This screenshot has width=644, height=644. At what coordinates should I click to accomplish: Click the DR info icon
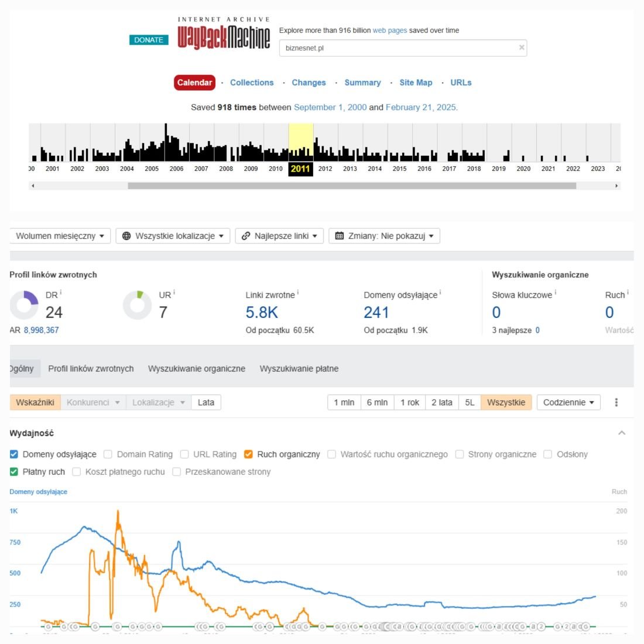coord(61,293)
